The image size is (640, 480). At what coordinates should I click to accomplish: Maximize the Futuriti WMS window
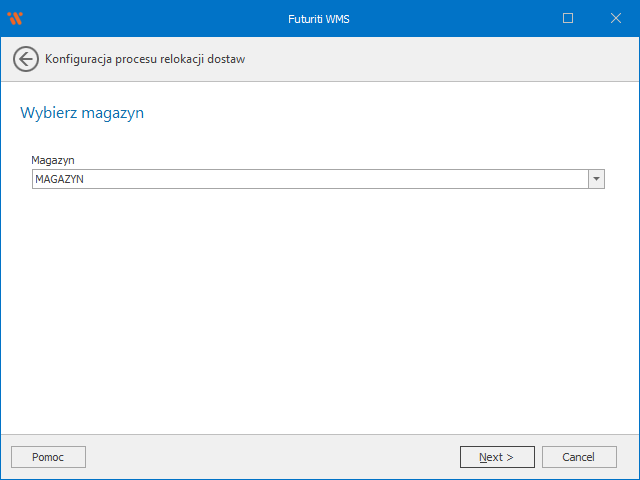pyautogui.click(x=568, y=18)
